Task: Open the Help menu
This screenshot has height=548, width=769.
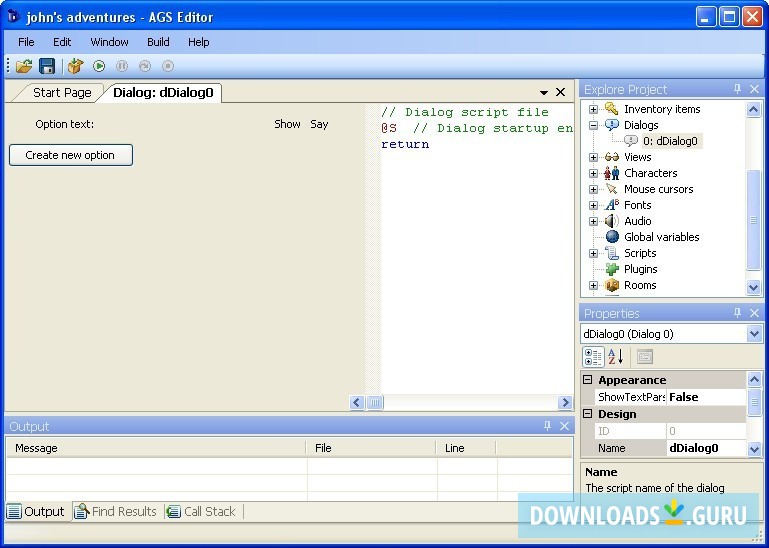Action: coord(199,42)
